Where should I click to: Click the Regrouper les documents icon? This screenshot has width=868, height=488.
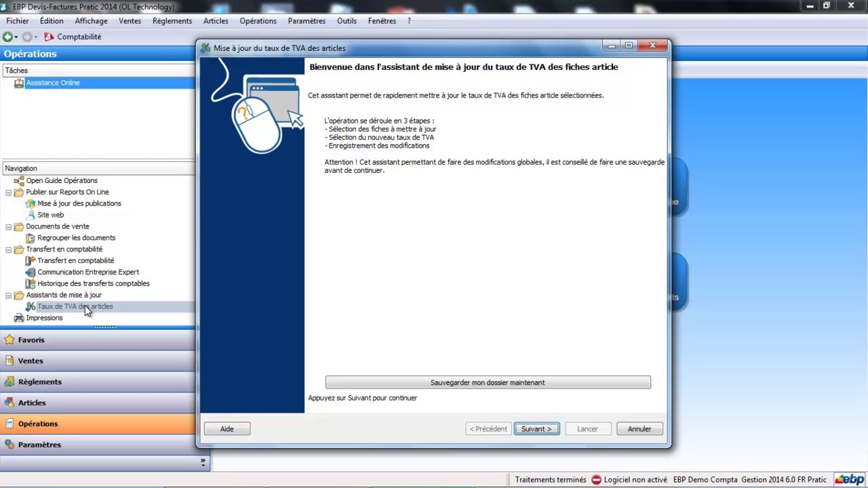[x=31, y=238]
